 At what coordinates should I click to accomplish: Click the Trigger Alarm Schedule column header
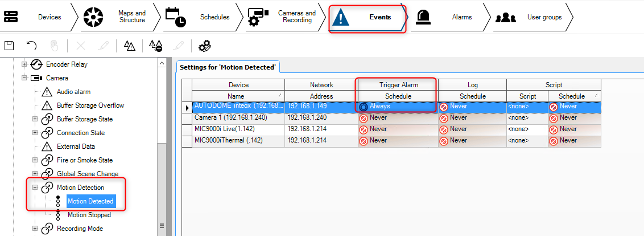[x=398, y=96]
